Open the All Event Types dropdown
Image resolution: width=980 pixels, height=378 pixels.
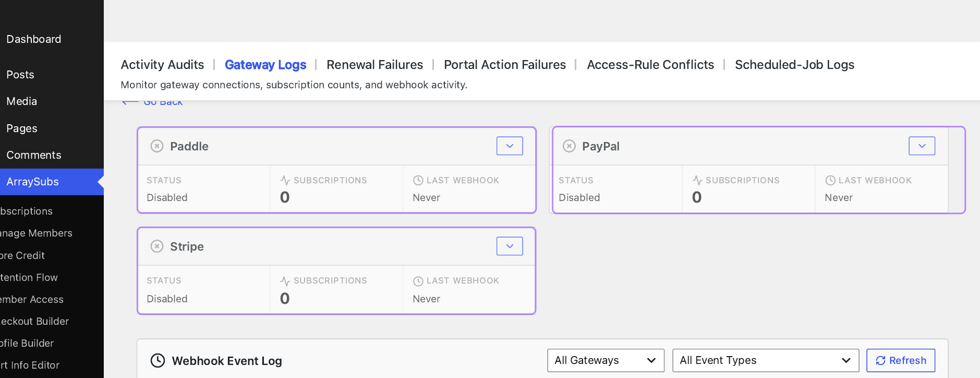click(765, 360)
